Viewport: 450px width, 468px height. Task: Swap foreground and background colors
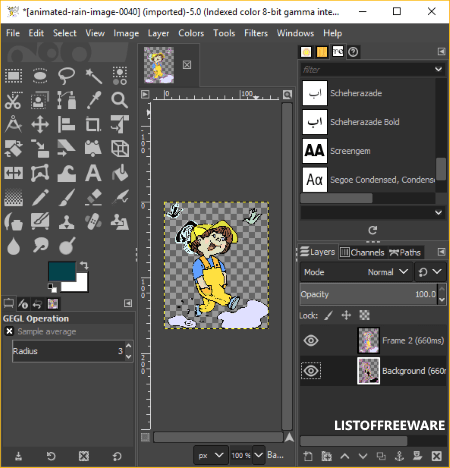click(x=84, y=265)
